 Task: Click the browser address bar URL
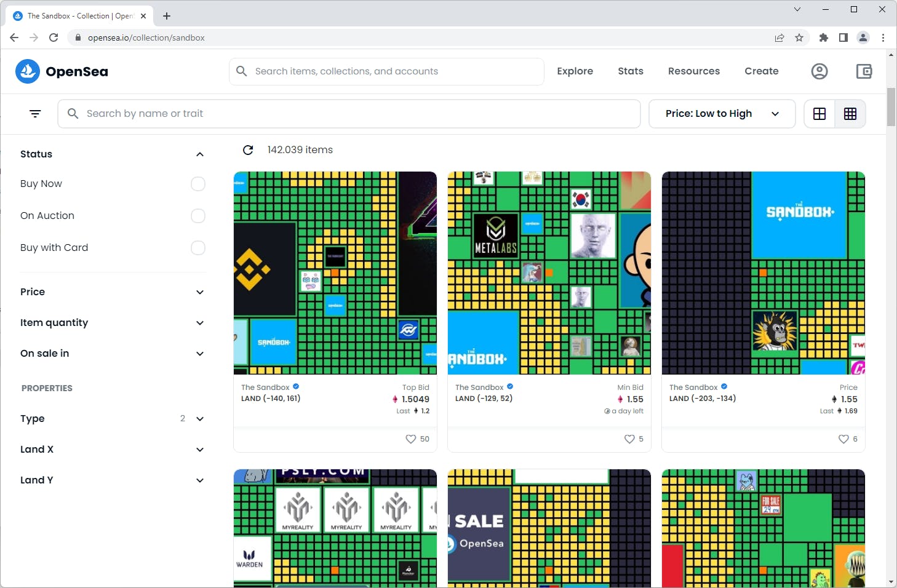click(x=146, y=38)
